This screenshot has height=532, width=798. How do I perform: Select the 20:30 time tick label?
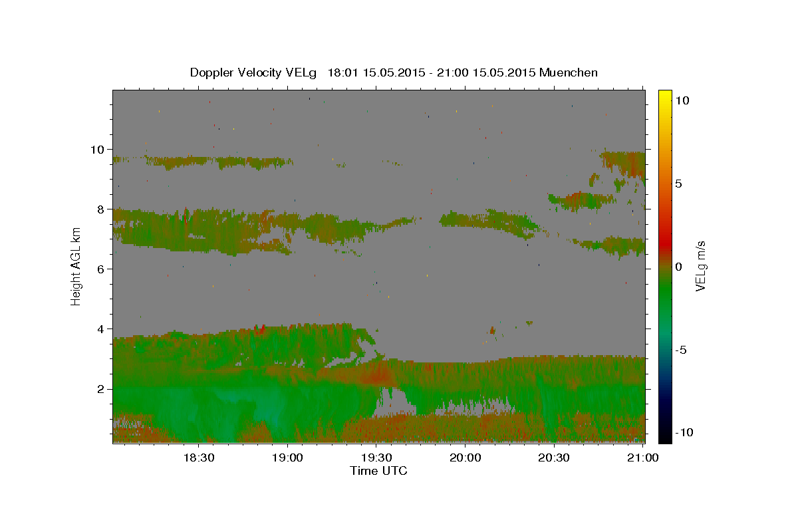point(553,458)
